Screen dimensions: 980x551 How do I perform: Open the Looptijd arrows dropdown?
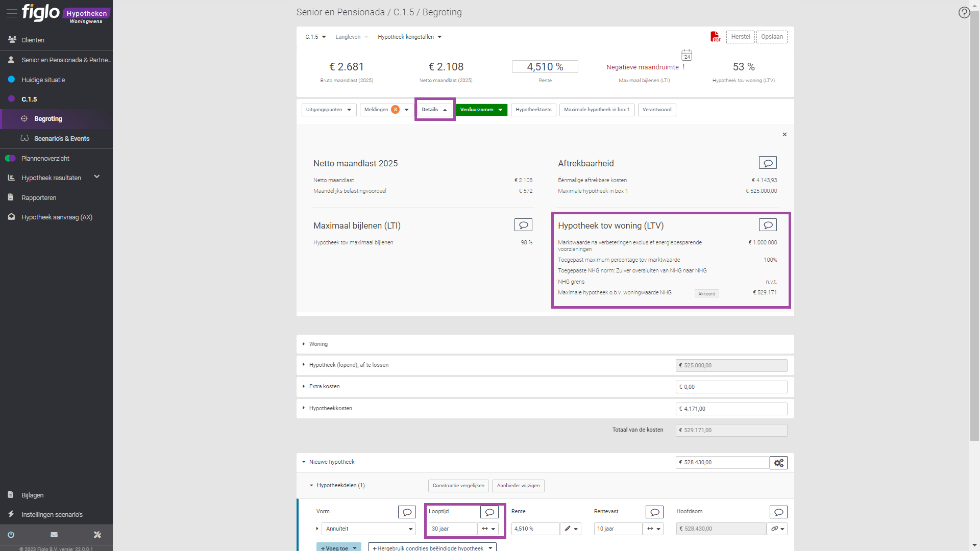point(488,529)
